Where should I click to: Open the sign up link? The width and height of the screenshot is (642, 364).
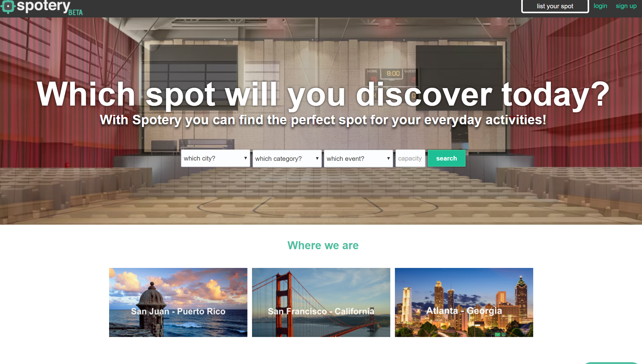coord(626,6)
